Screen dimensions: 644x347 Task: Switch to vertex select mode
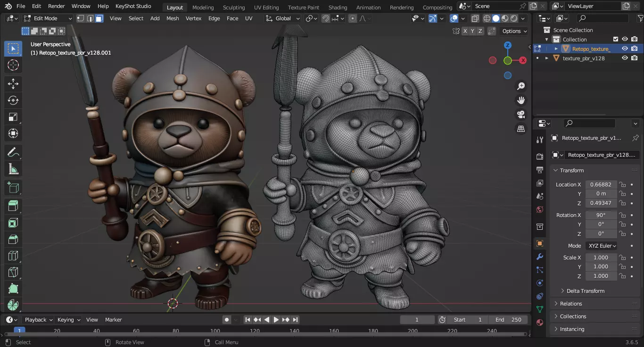(x=81, y=18)
